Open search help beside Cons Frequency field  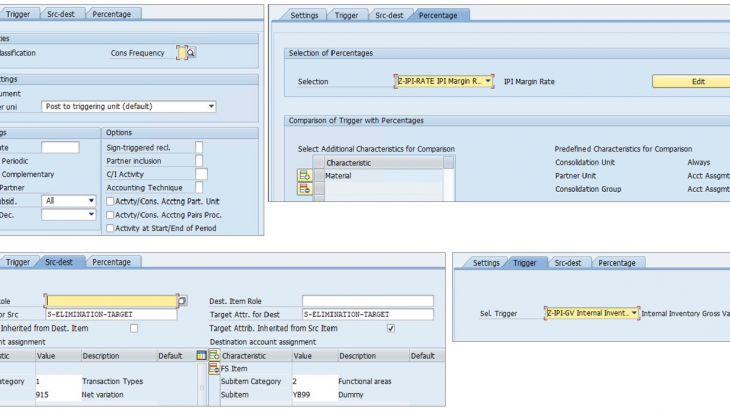(191, 53)
